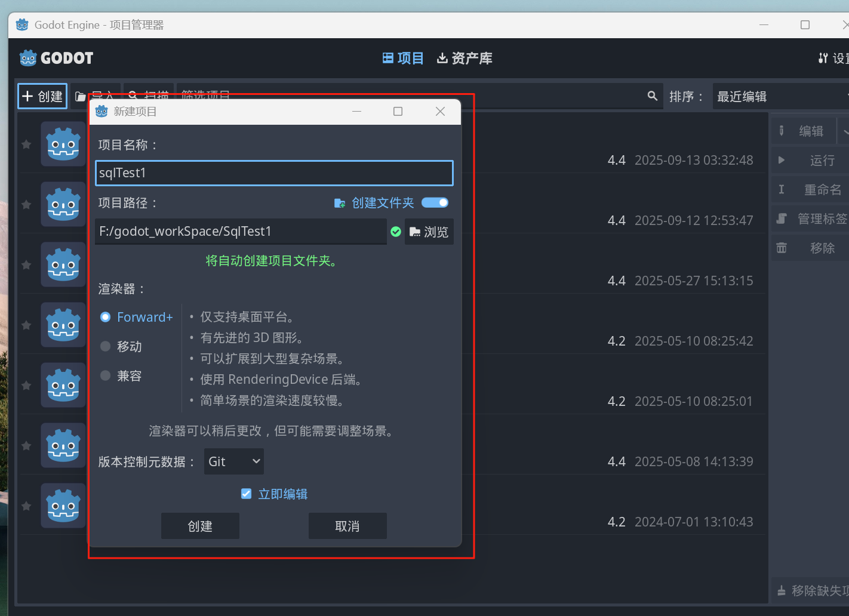The width and height of the screenshot is (849, 616).
Task: Switch to the 项目 projects tab
Action: [403, 58]
